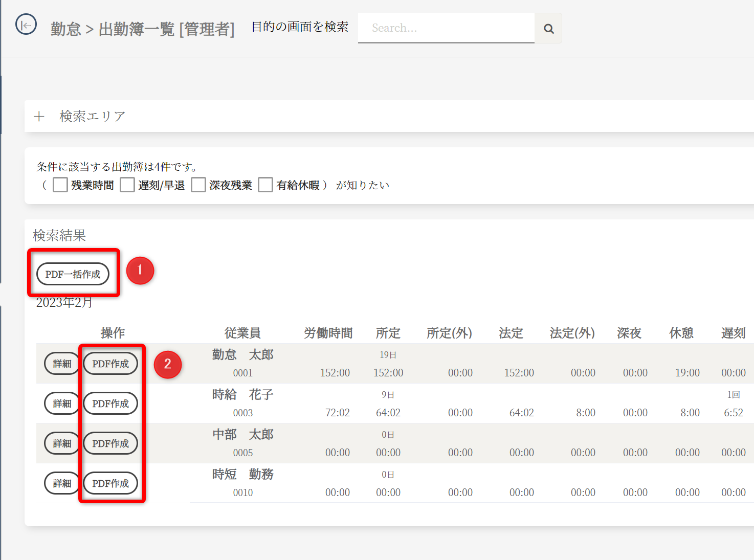Open 詳細 for 中部 太郎

[x=62, y=443]
